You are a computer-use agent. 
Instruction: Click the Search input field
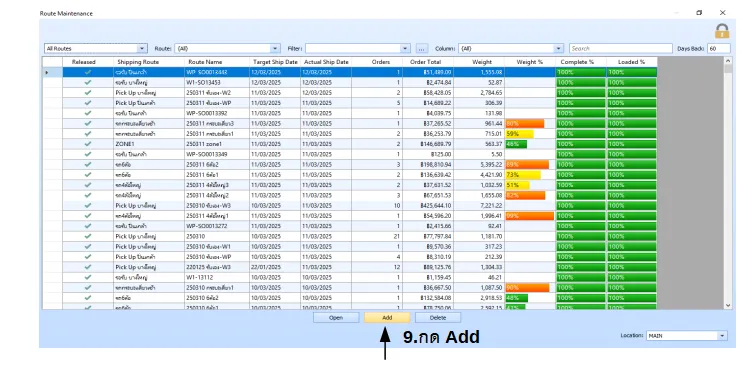pos(621,49)
